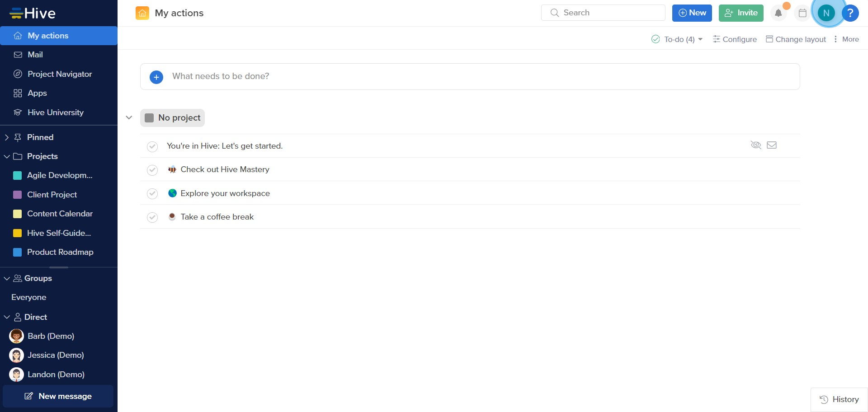Click Change layout
The height and width of the screenshot is (412, 868).
(796, 39)
